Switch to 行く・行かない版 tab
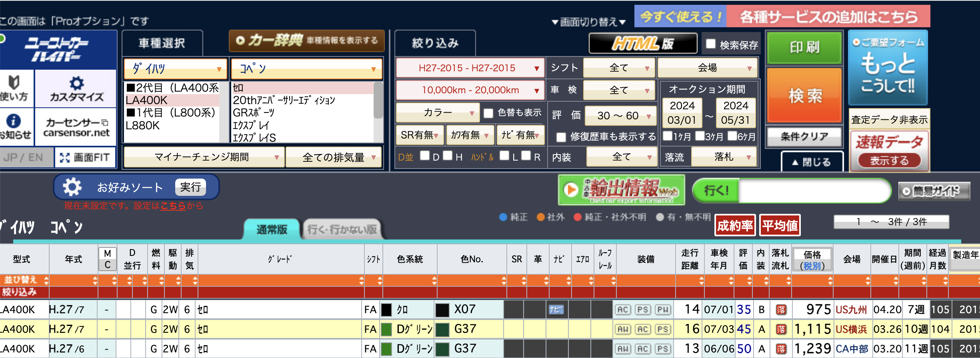The image size is (980, 358). [x=342, y=229]
